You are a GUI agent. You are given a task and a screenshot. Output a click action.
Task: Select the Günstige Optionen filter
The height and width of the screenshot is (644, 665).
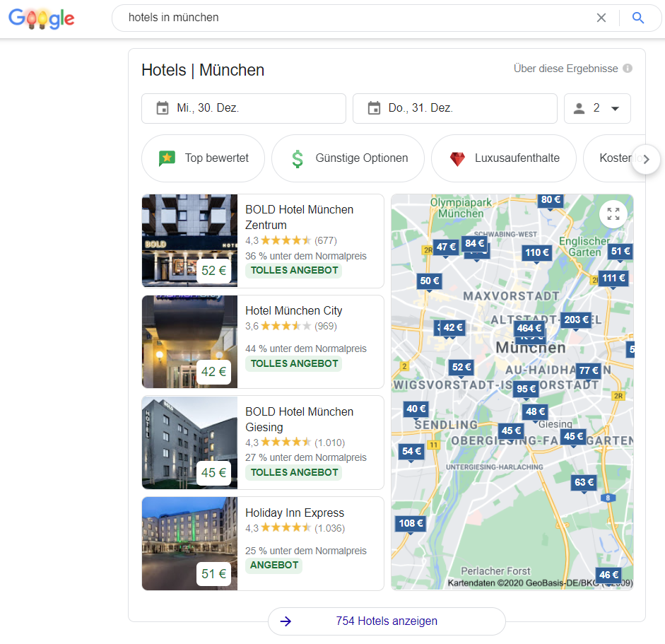point(348,158)
